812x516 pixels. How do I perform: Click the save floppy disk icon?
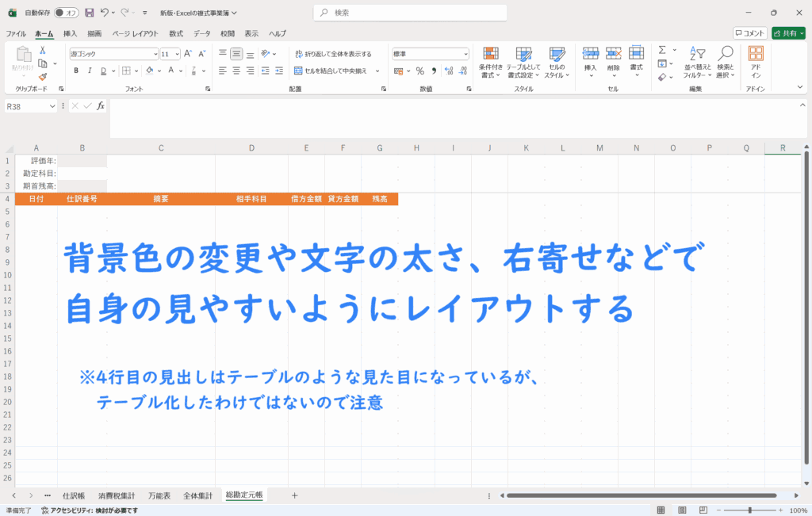(x=89, y=13)
